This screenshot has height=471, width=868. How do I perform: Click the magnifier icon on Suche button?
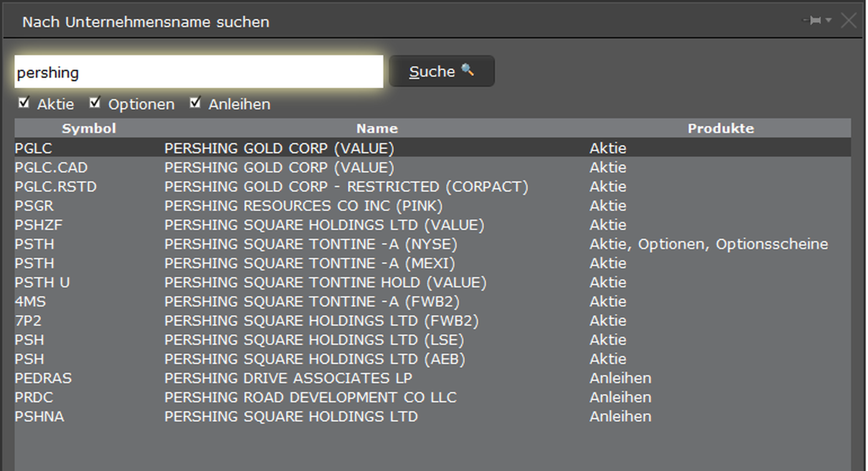tap(467, 70)
